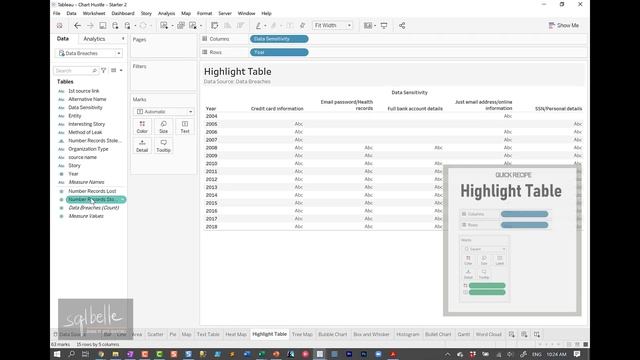Click the Highlight pen toolbar icon
Screen dimensions: 640x360
258,26
